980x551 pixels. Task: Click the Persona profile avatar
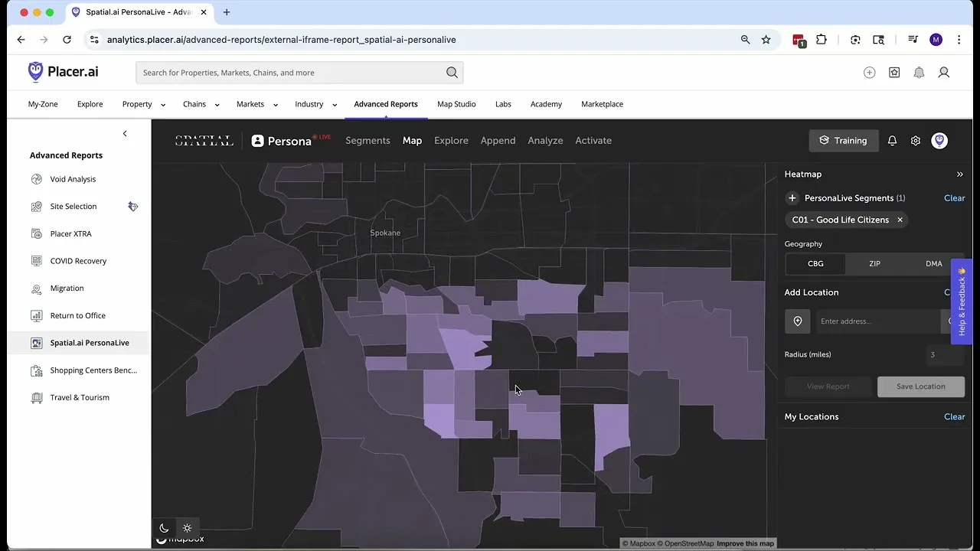click(x=939, y=141)
